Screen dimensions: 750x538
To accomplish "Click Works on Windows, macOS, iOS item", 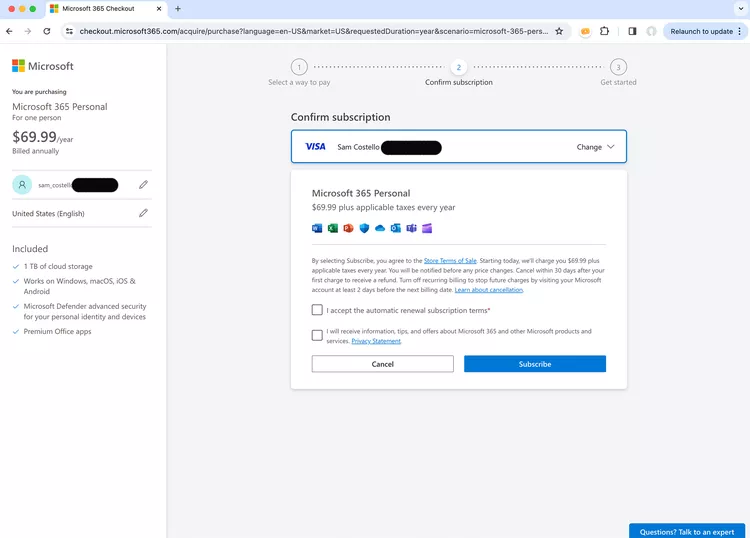I will [79, 286].
